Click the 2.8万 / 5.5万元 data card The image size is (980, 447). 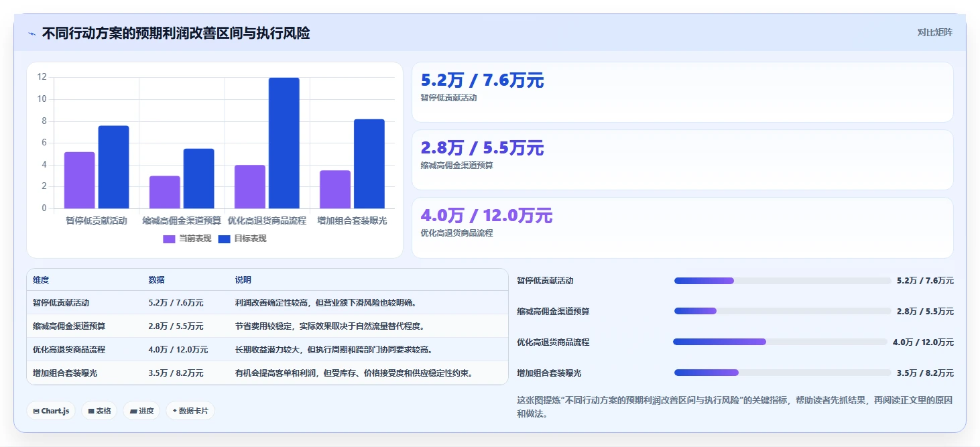tap(682, 160)
